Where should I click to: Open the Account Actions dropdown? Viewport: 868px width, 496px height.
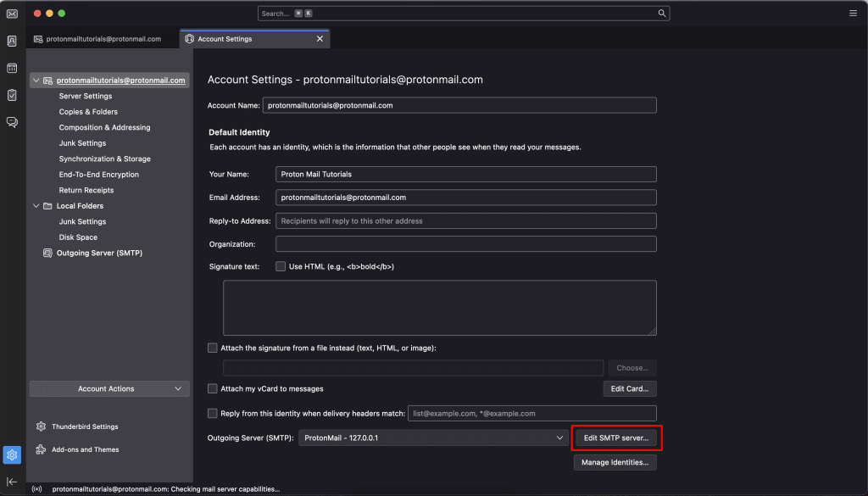click(109, 388)
